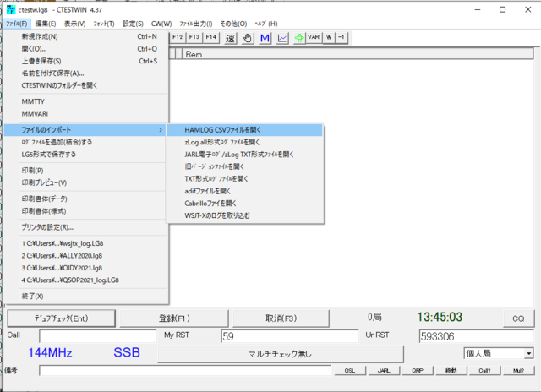Click the F12 toolbar button
The width and height of the screenshot is (541, 392).
click(x=178, y=37)
